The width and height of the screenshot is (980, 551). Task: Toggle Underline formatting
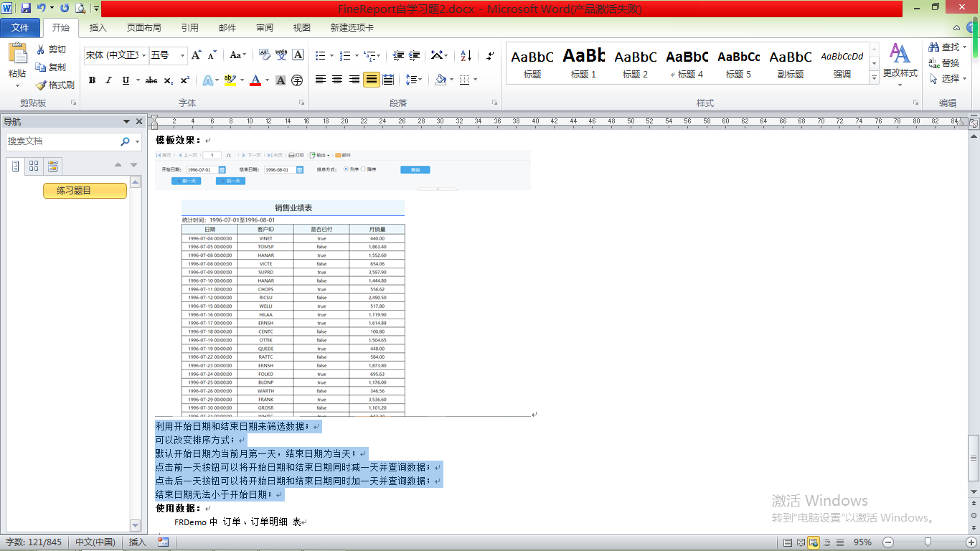[126, 80]
